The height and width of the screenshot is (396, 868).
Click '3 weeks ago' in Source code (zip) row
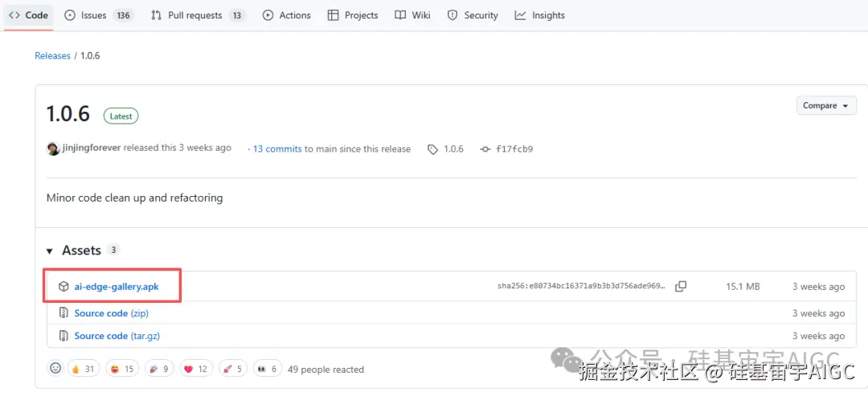(x=819, y=313)
